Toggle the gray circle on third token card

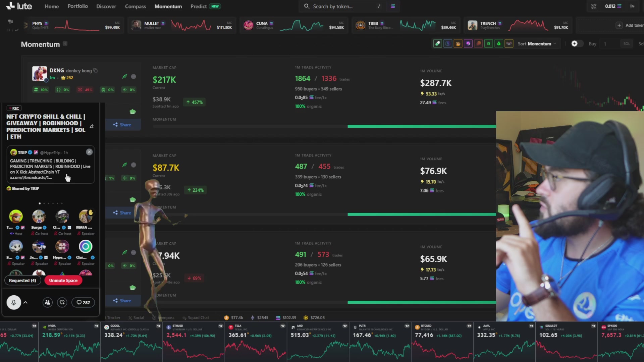[133, 252]
